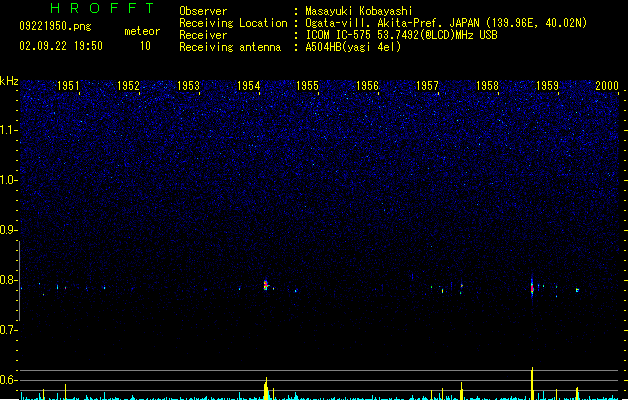
Task: Click the tallest yellow amplitude spike before 1959
Action: [532, 383]
